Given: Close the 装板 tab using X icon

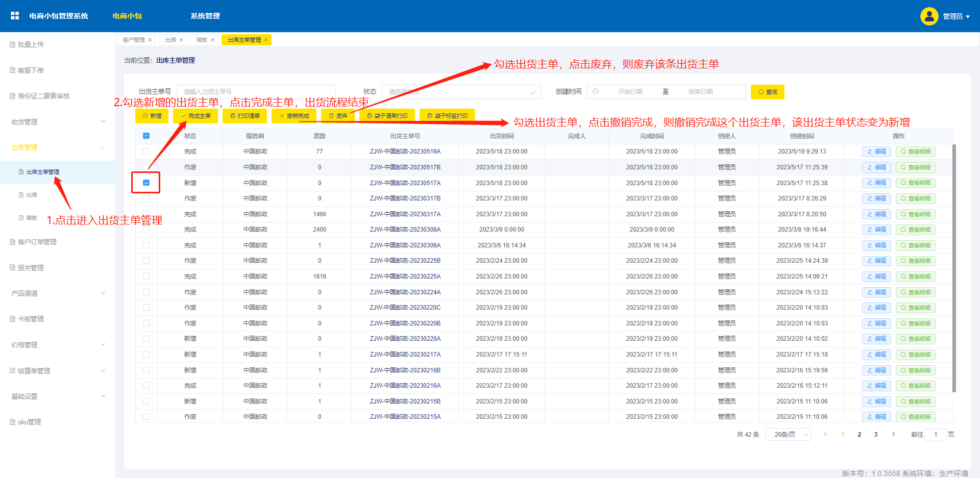Looking at the screenshot, I should coord(213,40).
